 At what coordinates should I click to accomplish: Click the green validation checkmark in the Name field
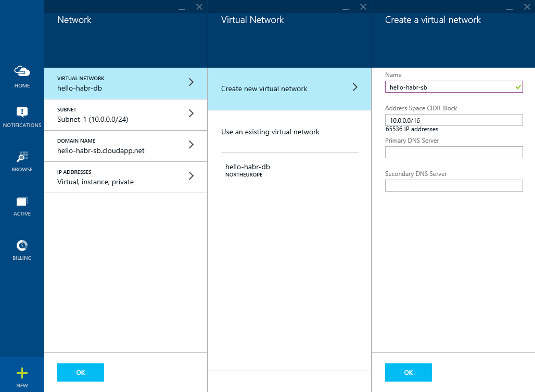pyautogui.click(x=517, y=86)
